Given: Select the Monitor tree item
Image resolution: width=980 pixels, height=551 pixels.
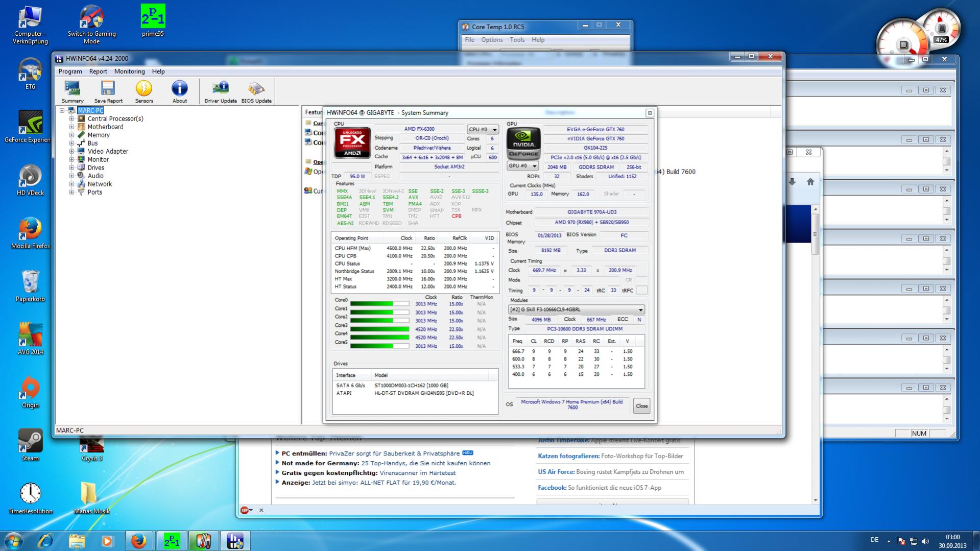Looking at the screenshot, I should click(x=98, y=159).
